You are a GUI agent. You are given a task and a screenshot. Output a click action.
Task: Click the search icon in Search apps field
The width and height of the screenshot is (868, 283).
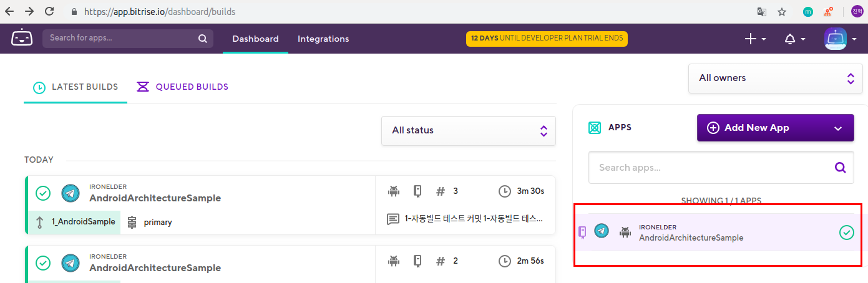click(x=841, y=167)
